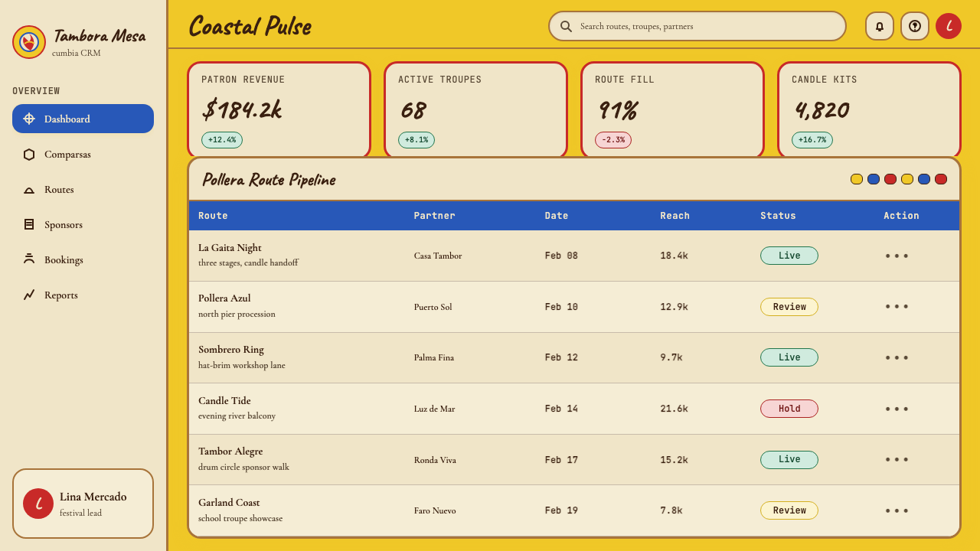This screenshot has height=551, width=980.
Task: Click the Dashboard crosshair icon
Action: pos(29,119)
